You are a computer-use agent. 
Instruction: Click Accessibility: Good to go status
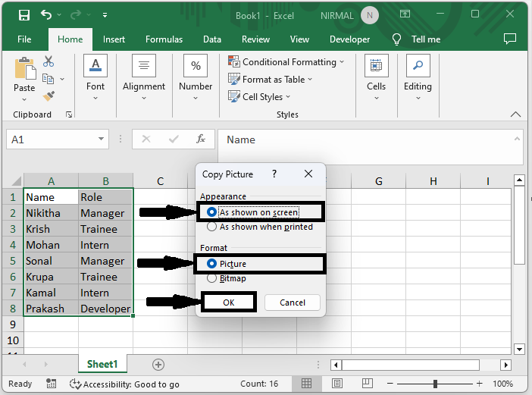coord(124,384)
